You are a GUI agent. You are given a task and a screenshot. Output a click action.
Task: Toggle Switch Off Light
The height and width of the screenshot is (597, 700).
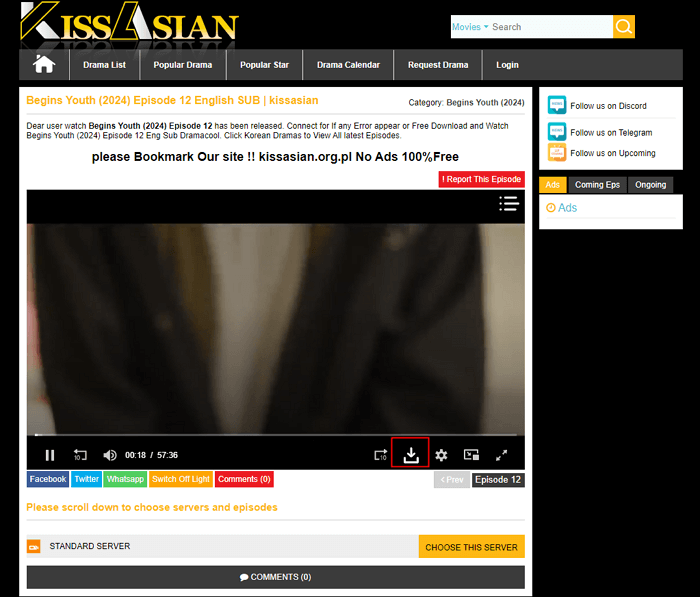pos(181,479)
